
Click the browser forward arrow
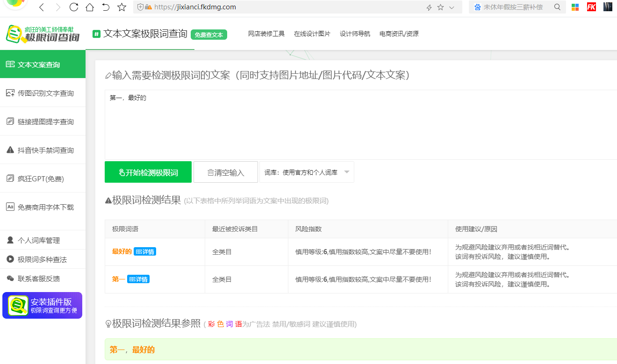click(58, 7)
